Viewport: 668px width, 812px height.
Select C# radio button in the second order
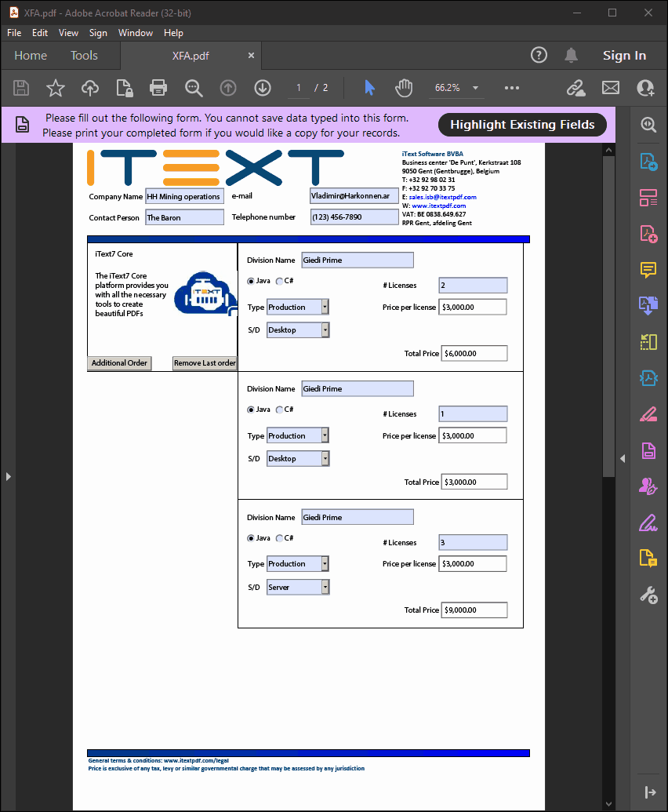coord(278,409)
